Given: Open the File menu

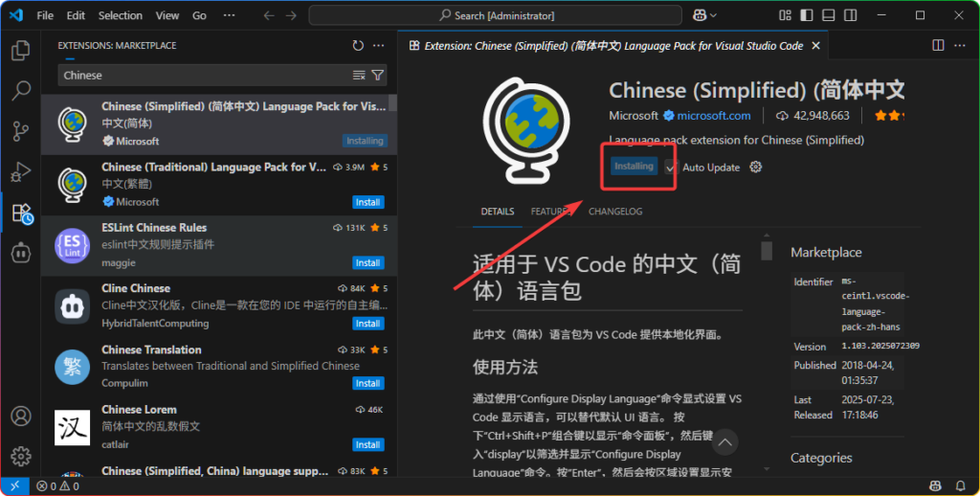Looking at the screenshot, I should point(45,15).
